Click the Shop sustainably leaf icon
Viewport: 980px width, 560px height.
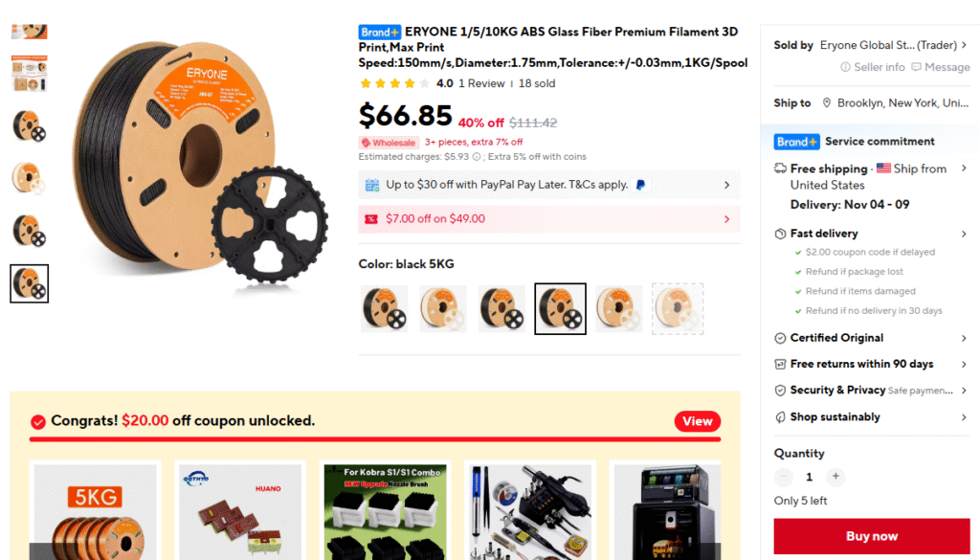tap(780, 417)
